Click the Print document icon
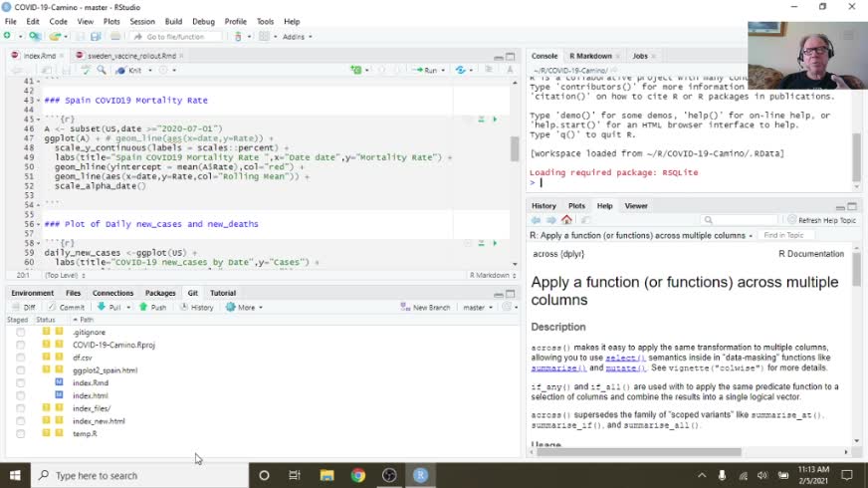The width and height of the screenshot is (868, 488). click(115, 37)
